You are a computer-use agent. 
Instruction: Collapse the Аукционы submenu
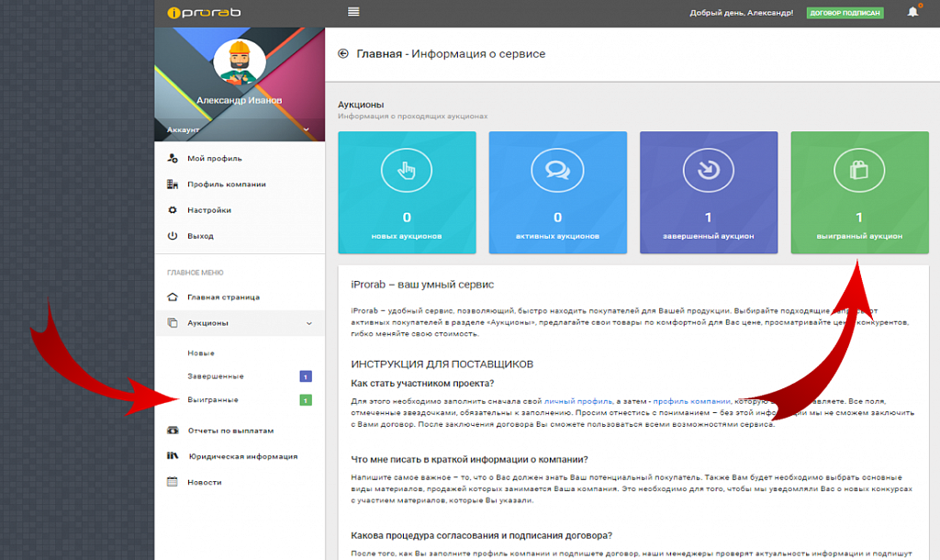[x=309, y=323]
